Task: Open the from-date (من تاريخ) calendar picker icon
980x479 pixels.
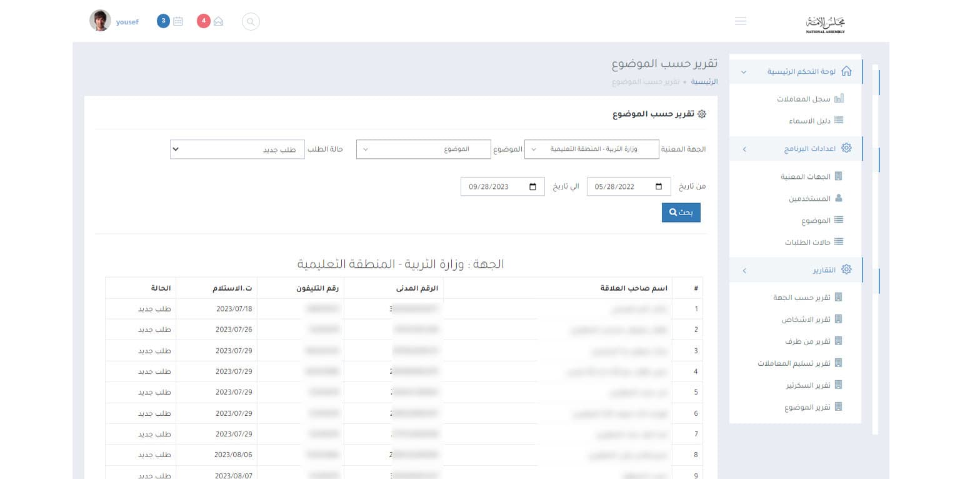Action: 659,186
